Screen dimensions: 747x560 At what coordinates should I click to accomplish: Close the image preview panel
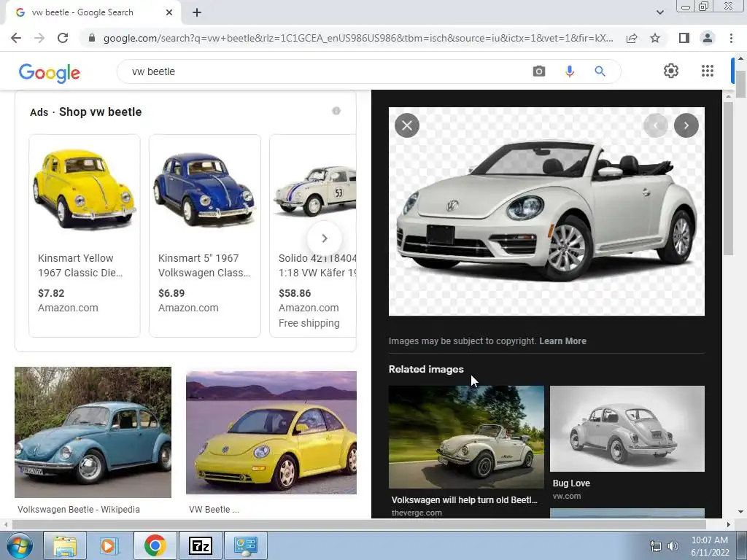tap(407, 125)
